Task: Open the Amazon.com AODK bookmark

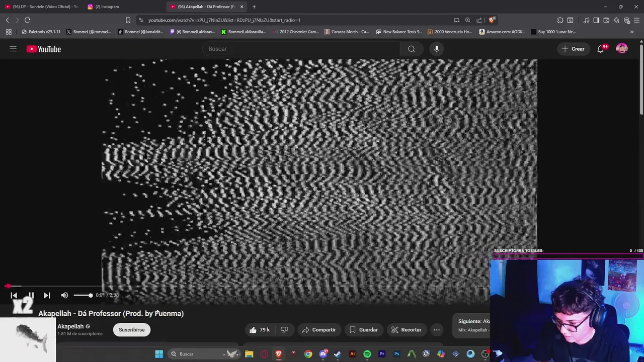Action: [502, 32]
